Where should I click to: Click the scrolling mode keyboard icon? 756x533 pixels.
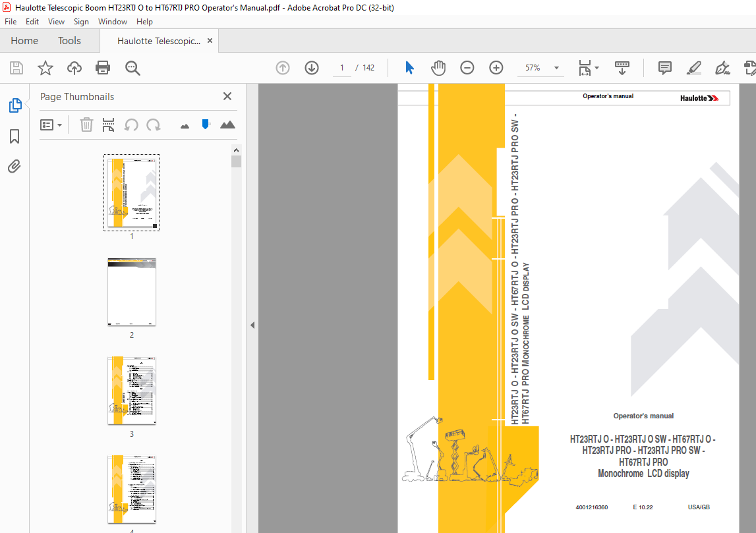click(622, 68)
